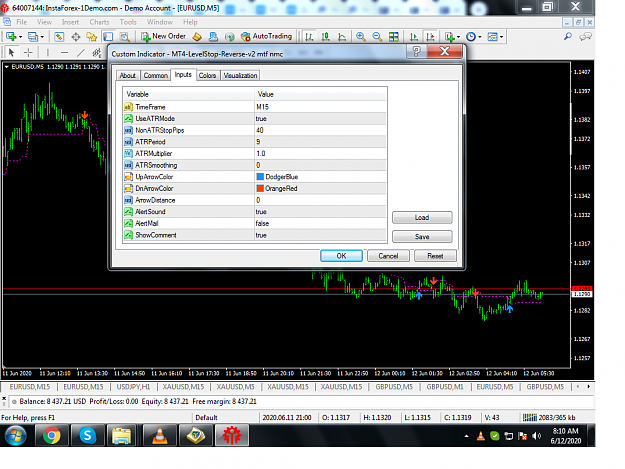The width and height of the screenshot is (625, 469).
Task: Open the chat bubbles icon
Action: 585,37
